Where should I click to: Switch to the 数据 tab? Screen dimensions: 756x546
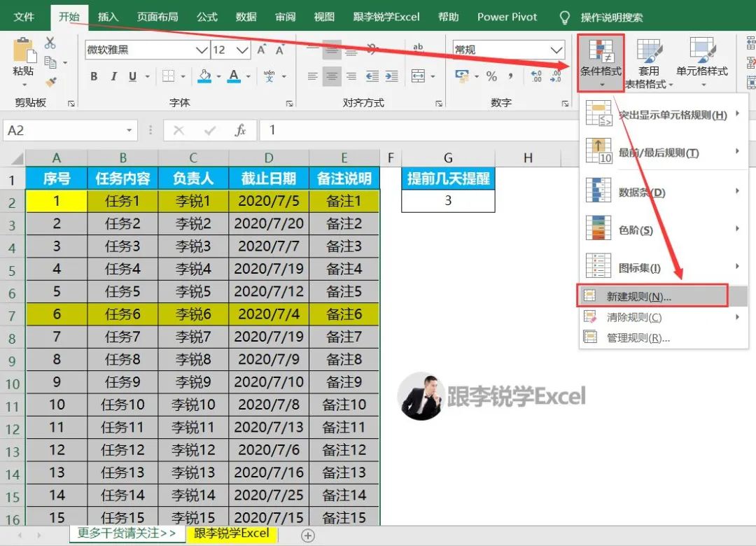(246, 17)
